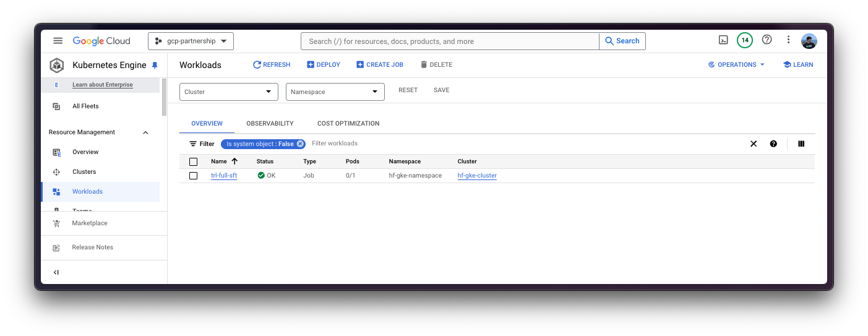Screen dimensions: 868x336
Task: Click the All Fleets sidebar icon
Action: click(56, 106)
